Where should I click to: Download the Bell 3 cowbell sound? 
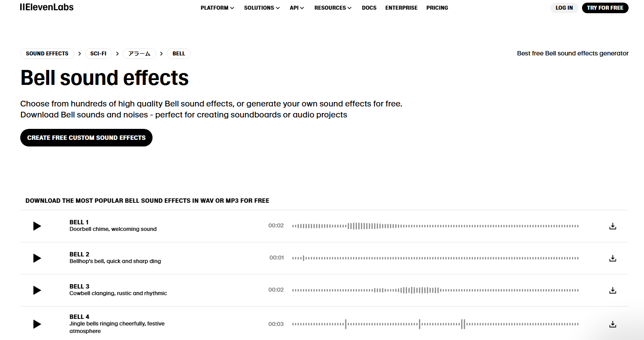click(612, 290)
